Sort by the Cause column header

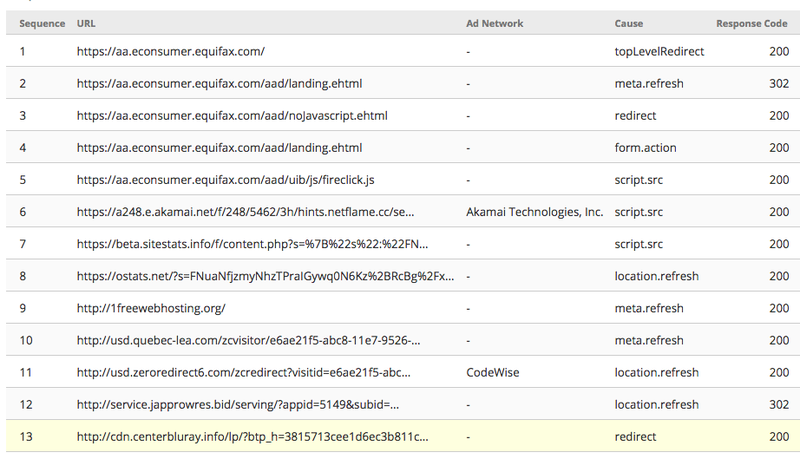click(629, 23)
